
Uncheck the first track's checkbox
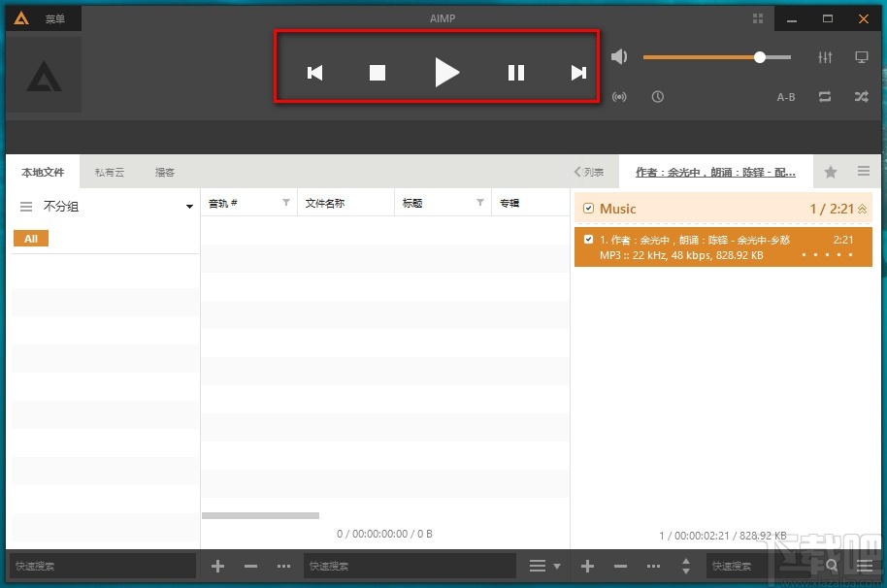click(588, 240)
